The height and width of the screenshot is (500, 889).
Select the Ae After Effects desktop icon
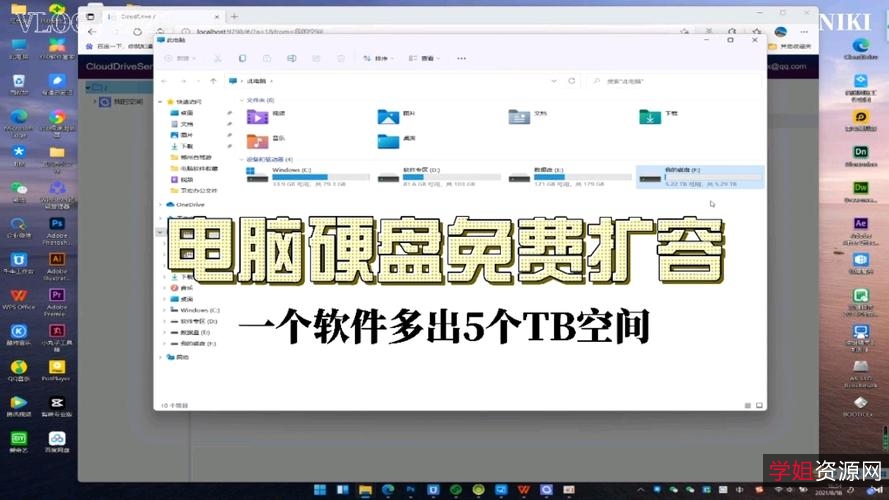click(861, 230)
